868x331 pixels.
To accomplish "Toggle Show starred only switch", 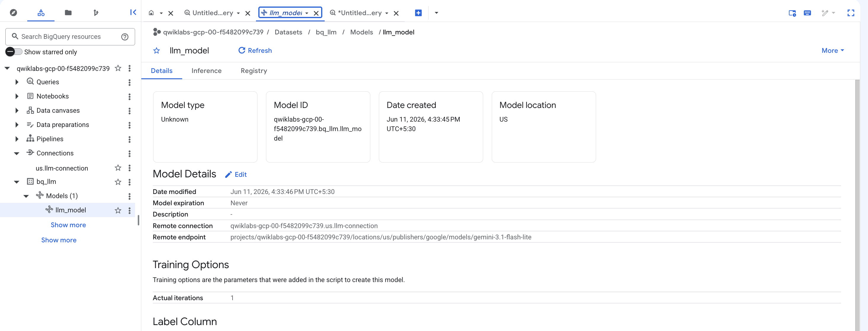I will pyautogui.click(x=14, y=52).
